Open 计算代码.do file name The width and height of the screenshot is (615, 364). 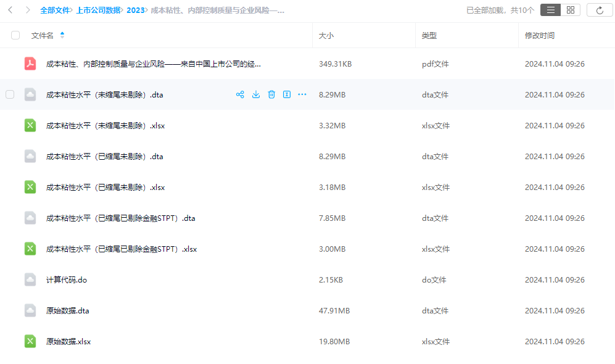[66, 279]
